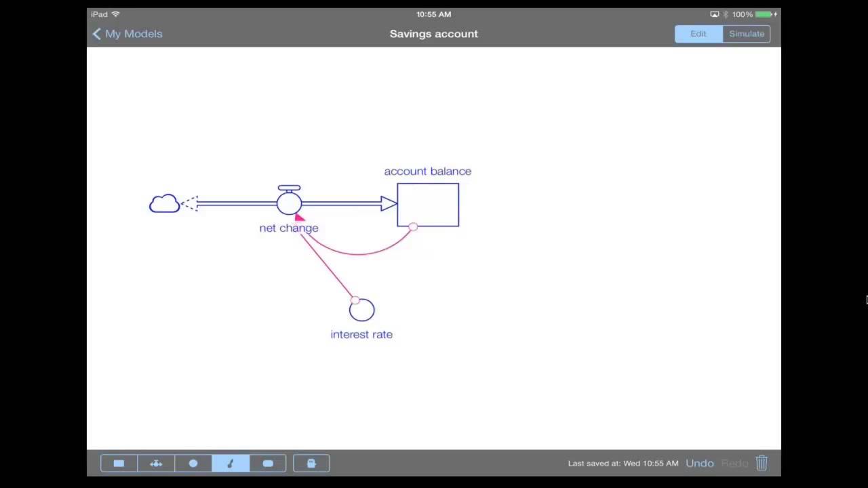Viewport: 868px width, 488px height.
Task: Tap connector handle on interest rate converter
Action: click(x=355, y=300)
